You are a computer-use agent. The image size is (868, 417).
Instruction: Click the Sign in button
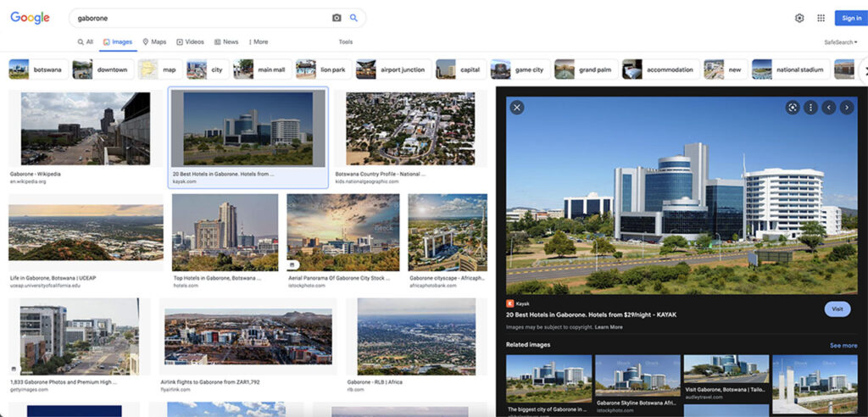pyautogui.click(x=851, y=19)
